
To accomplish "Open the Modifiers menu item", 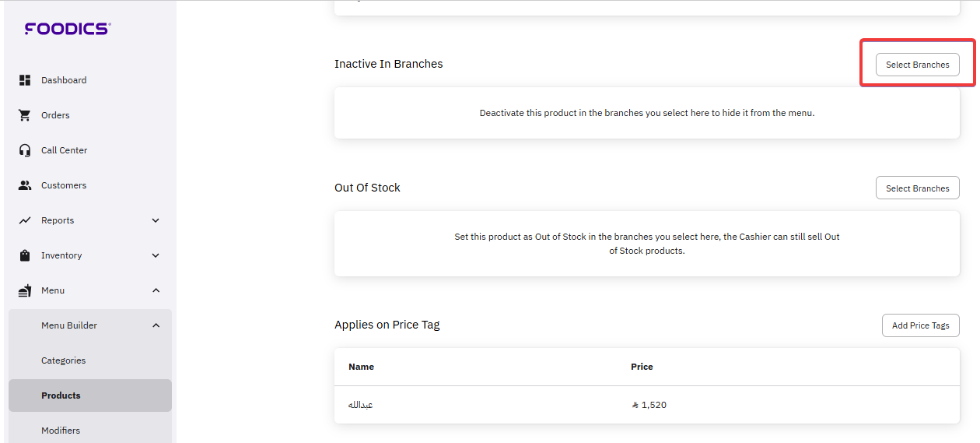I will (61, 431).
